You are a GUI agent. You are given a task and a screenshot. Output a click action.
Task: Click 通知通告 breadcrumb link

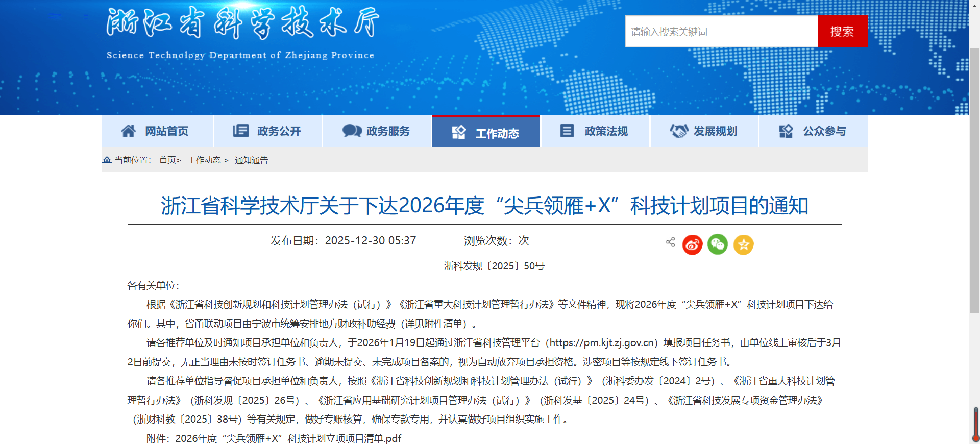[x=251, y=160]
